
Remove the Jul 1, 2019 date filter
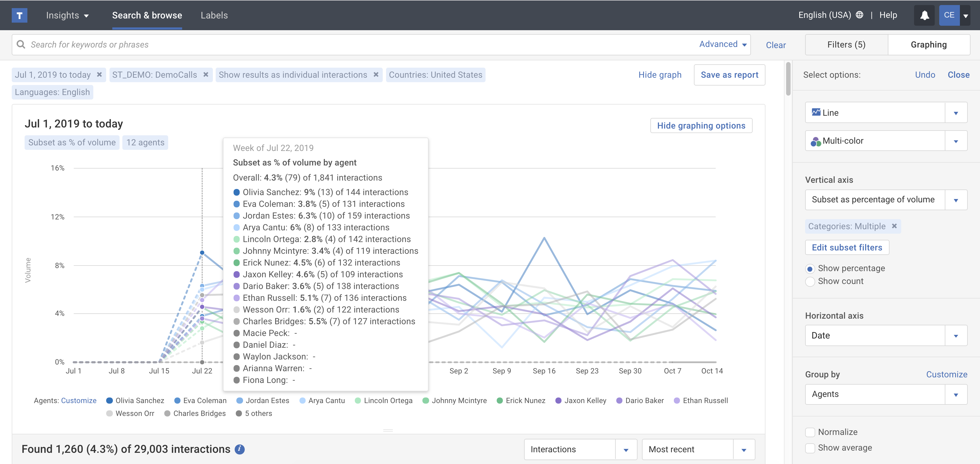tap(99, 75)
